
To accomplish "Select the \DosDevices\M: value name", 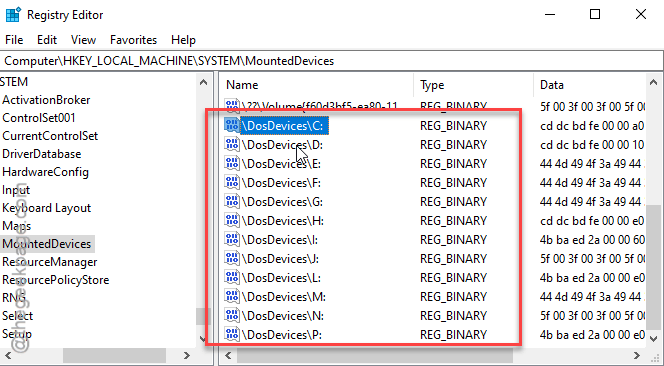I will [x=284, y=297].
